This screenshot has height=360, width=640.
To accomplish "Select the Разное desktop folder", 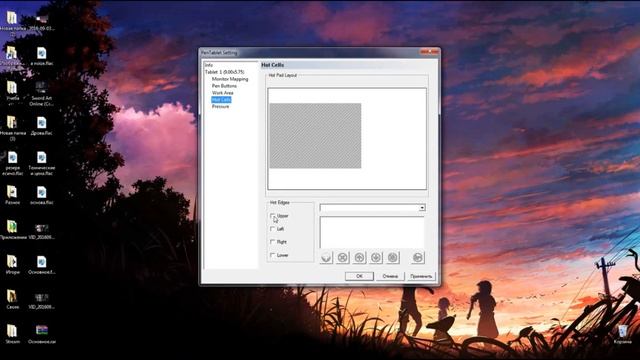I will click(12, 195).
